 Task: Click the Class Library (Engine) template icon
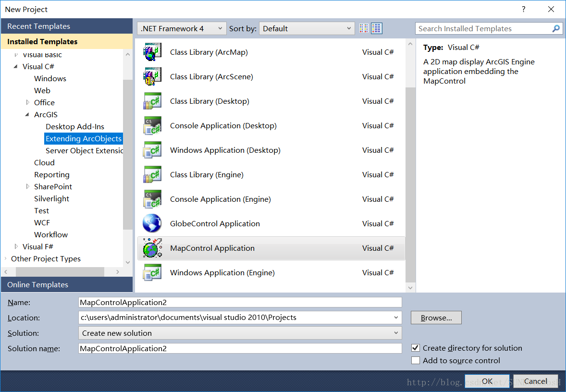[x=152, y=175]
